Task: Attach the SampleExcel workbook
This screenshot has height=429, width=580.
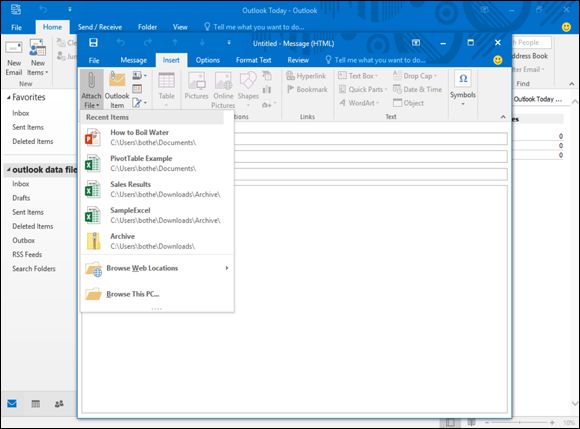Action: pos(157,215)
